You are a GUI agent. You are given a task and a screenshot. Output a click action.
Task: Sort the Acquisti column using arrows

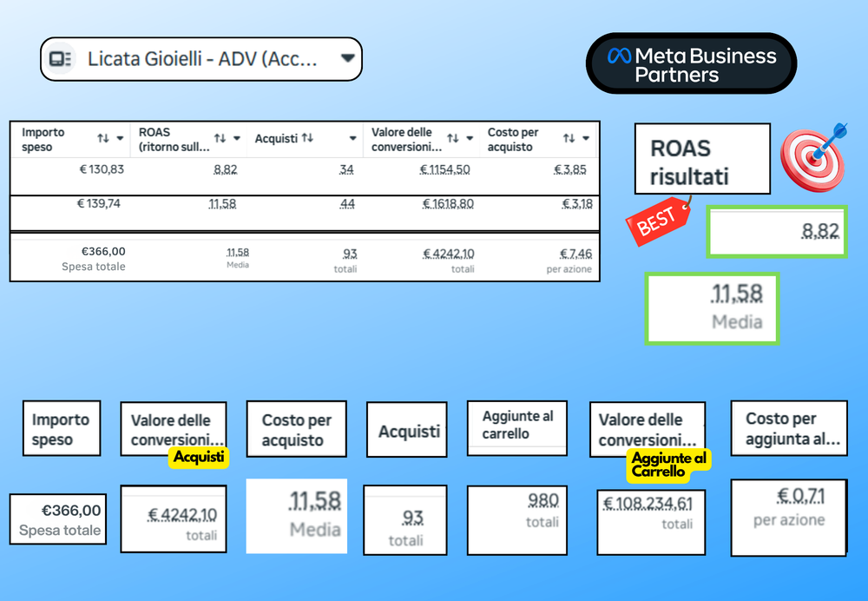[x=308, y=138]
